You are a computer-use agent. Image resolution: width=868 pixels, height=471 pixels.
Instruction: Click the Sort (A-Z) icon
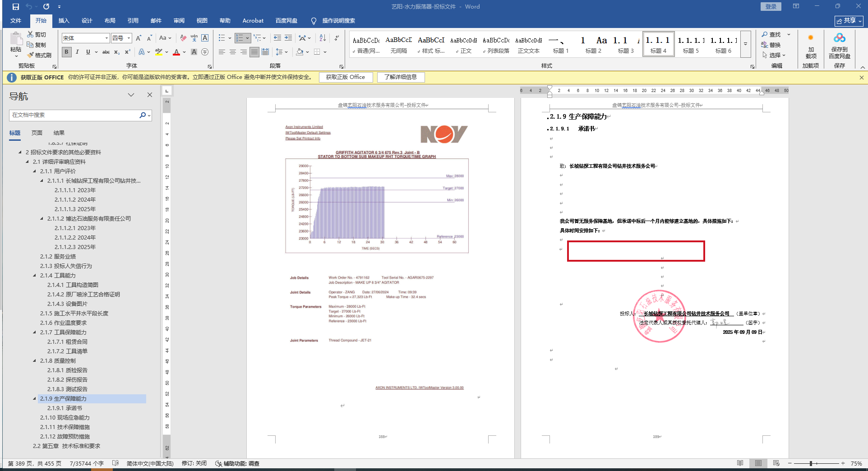pos(323,38)
